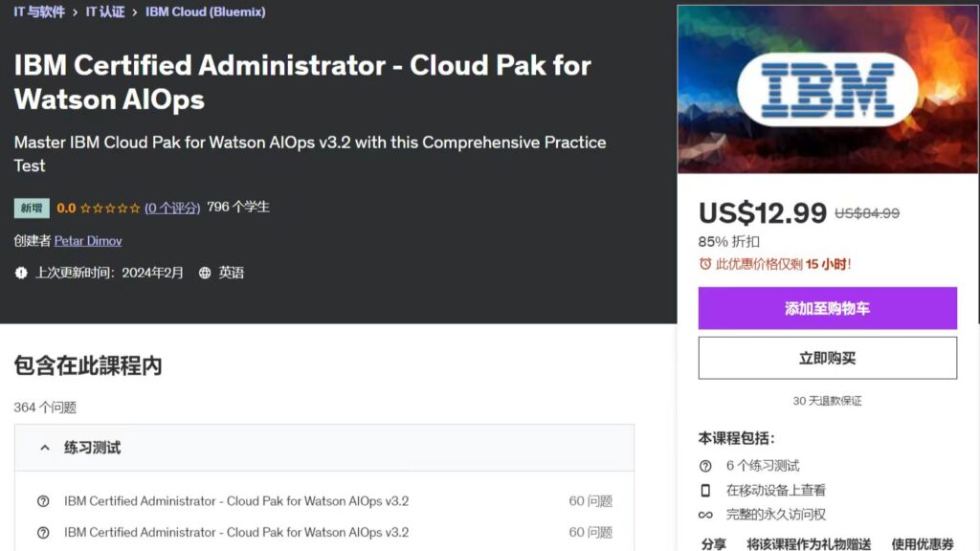Open the IT 认证 breadcrumb category
Screen dimensions: 980x551
pos(105,12)
